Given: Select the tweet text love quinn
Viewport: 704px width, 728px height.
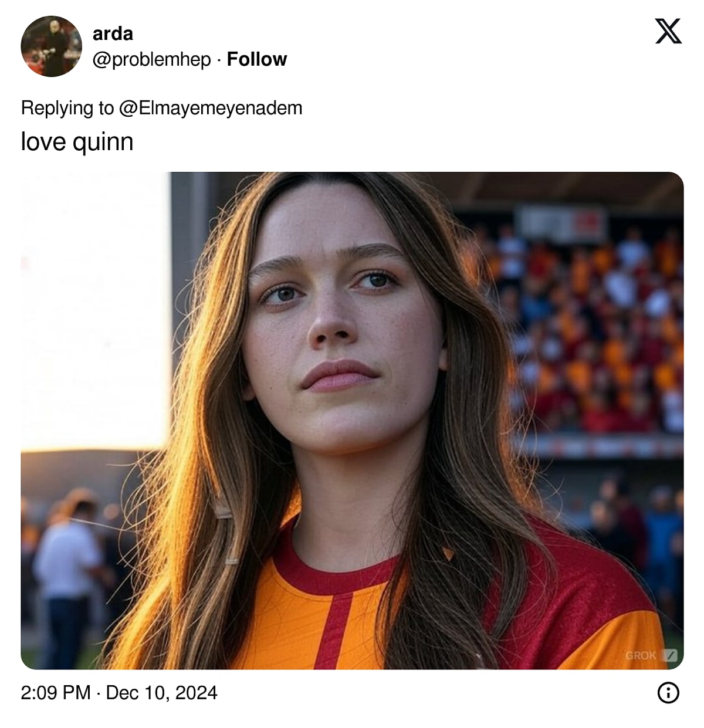Looking at the screenshot, I should 77,141.
